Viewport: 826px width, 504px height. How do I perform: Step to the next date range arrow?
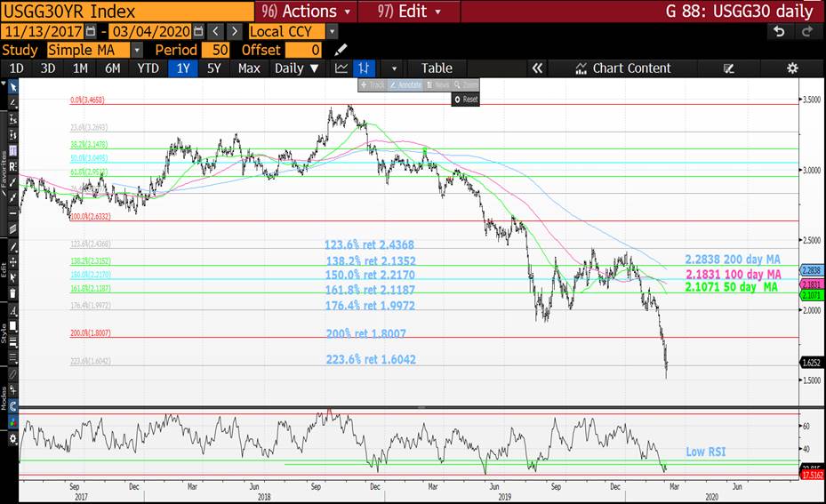[x=235, y=32]
